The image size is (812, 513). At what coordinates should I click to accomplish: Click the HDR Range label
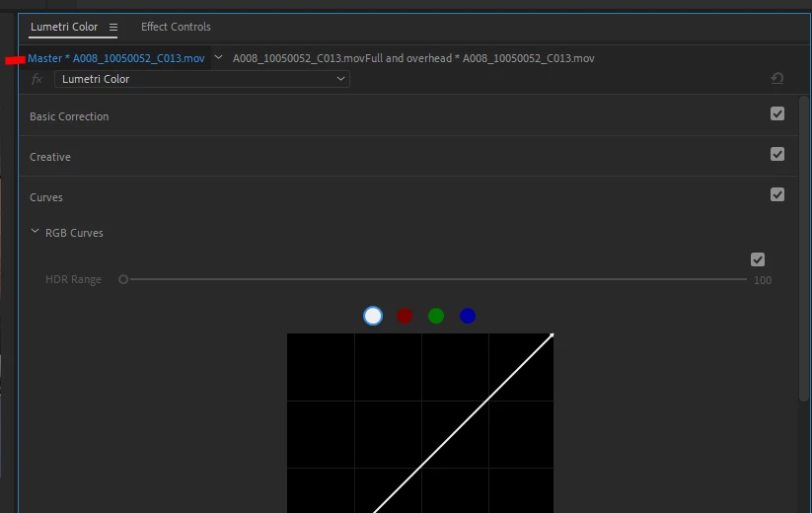point(73,279)
